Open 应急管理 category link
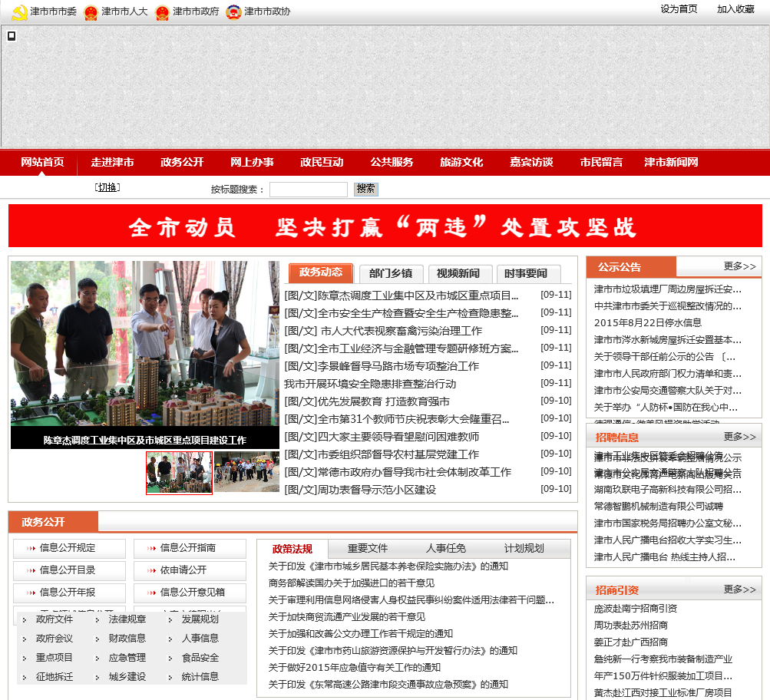This screenshot has height=700, width=770. pos(127,658)
